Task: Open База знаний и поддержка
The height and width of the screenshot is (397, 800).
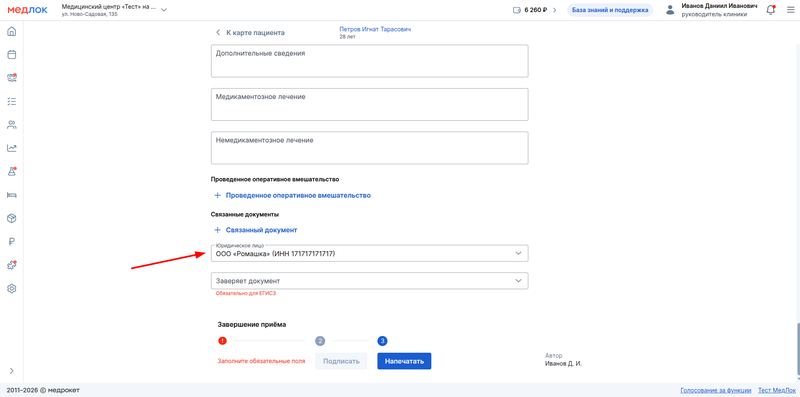Action: pos(610,10)
